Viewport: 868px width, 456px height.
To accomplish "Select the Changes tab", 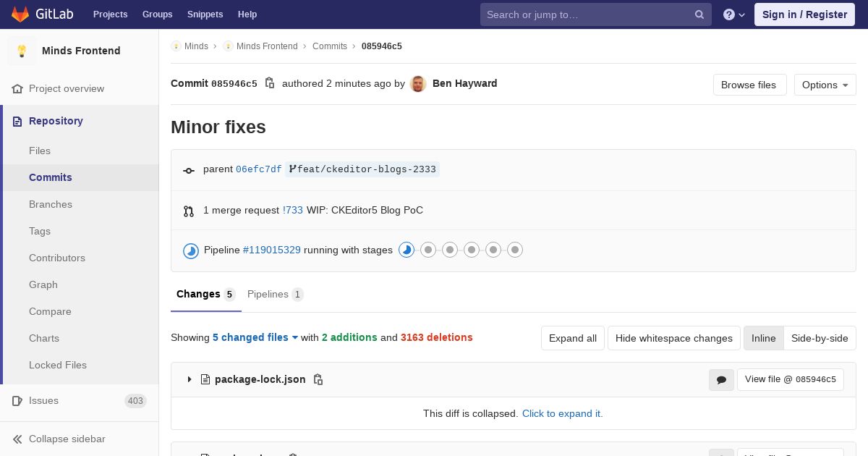I will click(206, 295).
